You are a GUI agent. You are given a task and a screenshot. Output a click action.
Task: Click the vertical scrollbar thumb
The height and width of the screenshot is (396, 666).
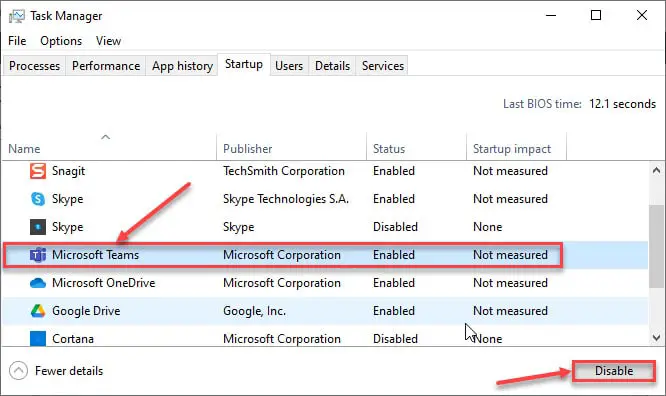pyautogui.click(x=656, y=247)
